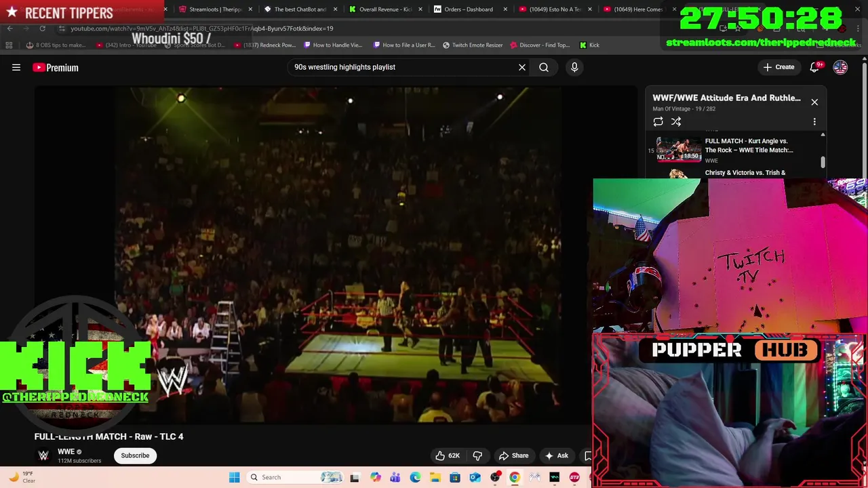Screen dimensions: 868x488
Task: Switch to Orders – Dashboard tab
Action: tap(469, 9)
